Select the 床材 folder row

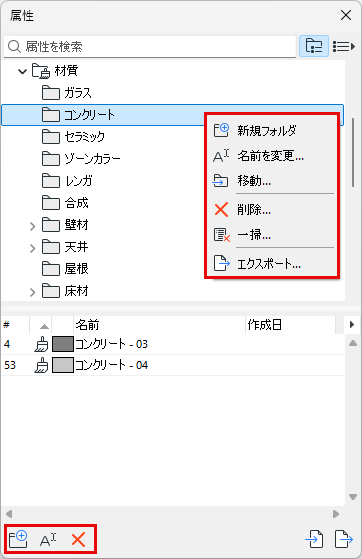coord(65,291)
